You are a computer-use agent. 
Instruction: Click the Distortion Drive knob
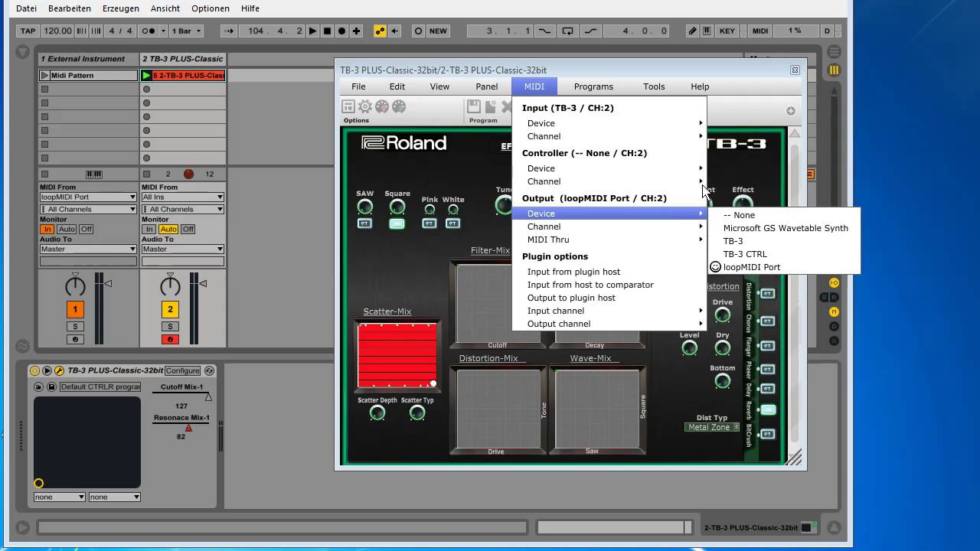pos(722,315)
